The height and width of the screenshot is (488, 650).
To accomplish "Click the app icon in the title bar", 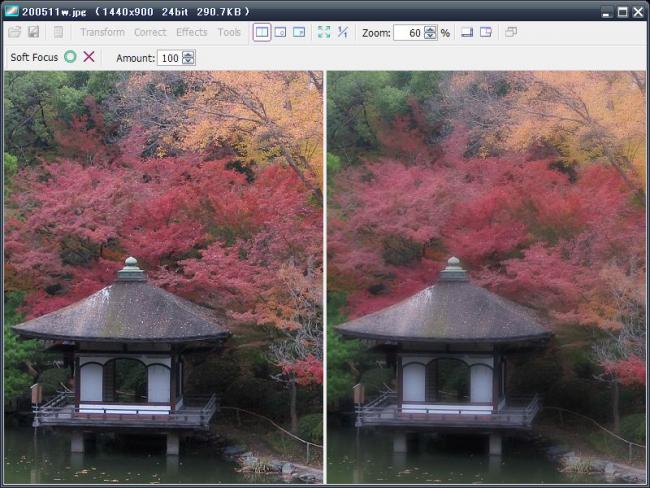I will click(11, 11).
